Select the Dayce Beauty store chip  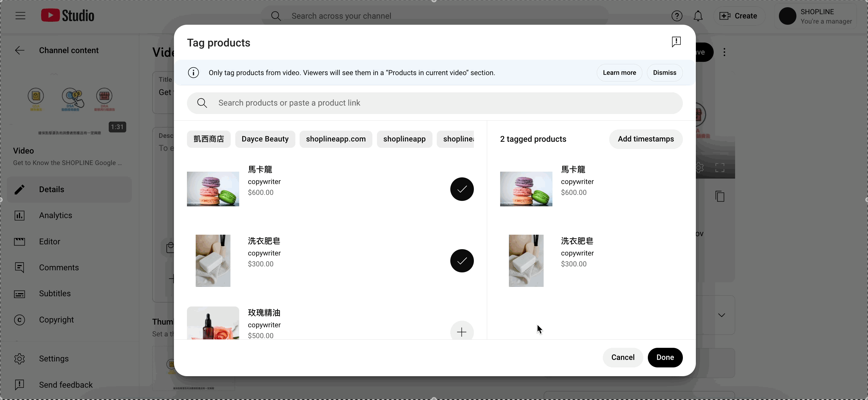[265, 139]
